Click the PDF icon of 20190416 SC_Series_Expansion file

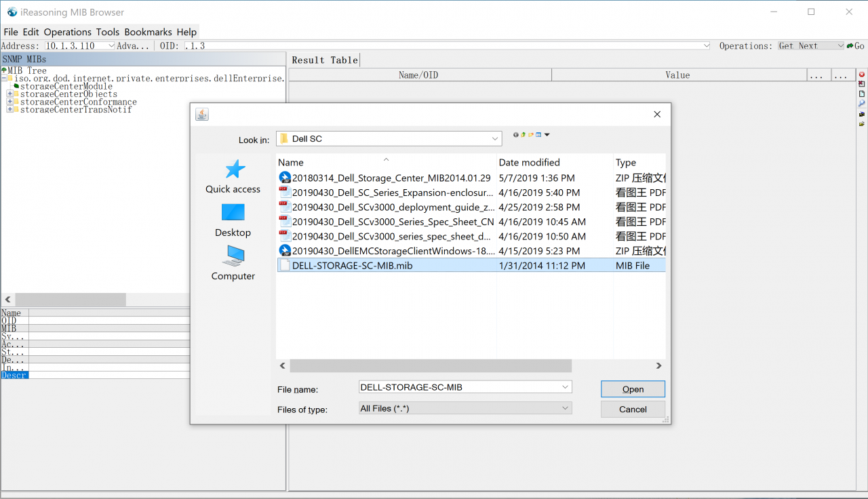[x=285, y=193]
